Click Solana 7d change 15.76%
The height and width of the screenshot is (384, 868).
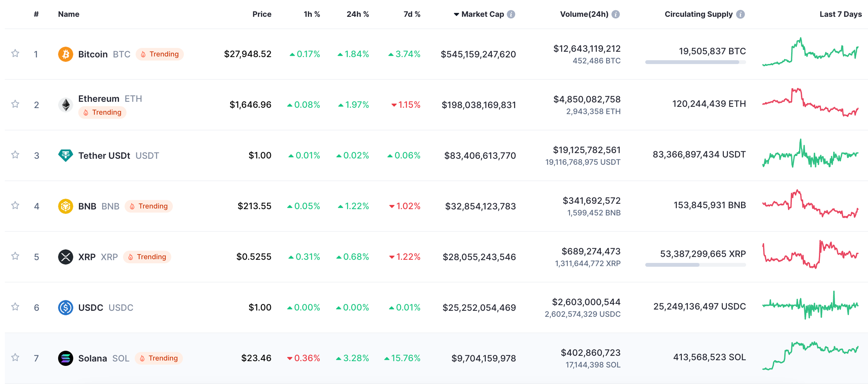point(402,358)
